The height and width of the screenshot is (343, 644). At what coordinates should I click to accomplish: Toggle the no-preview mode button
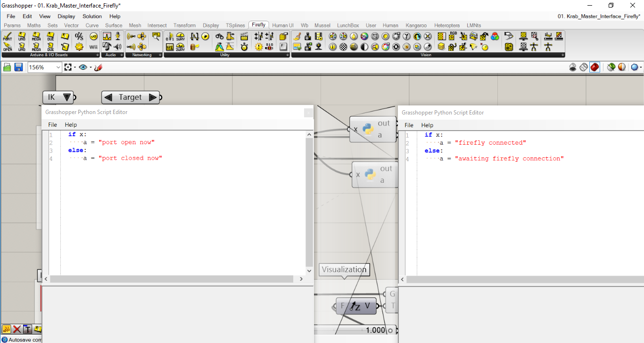pyautogui.click(x=573, y=67)
